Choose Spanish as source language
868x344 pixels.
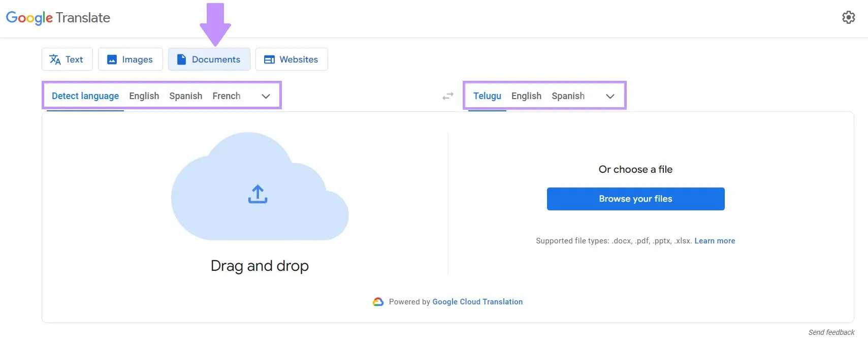[186, 96]
